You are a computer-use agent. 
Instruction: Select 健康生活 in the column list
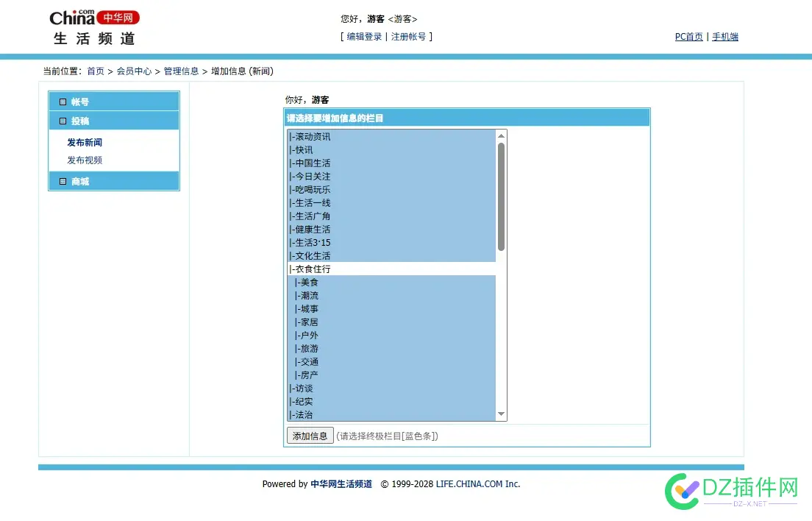[x=311, y=229]
